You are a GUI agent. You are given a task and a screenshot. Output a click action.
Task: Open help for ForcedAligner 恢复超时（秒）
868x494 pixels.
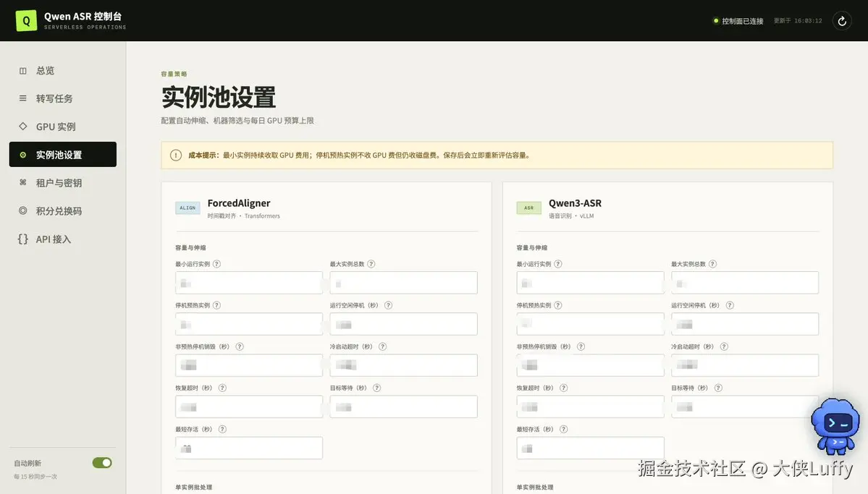(222, 388)
